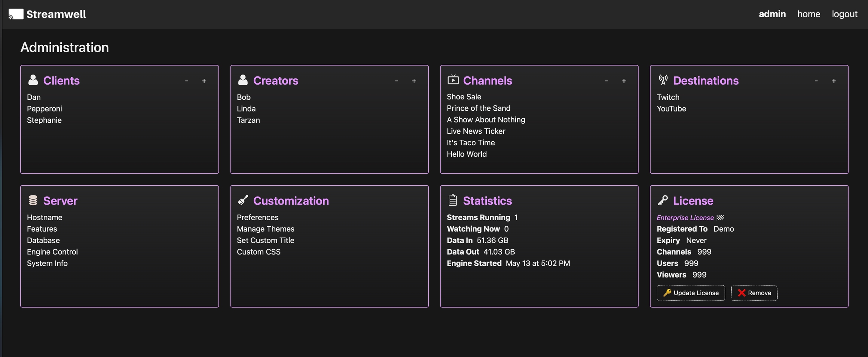Click the Customization paintbrush icon

[243, 200]
